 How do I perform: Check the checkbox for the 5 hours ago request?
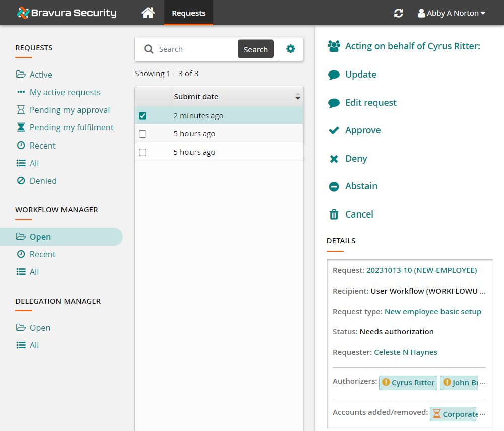point(143,133)
